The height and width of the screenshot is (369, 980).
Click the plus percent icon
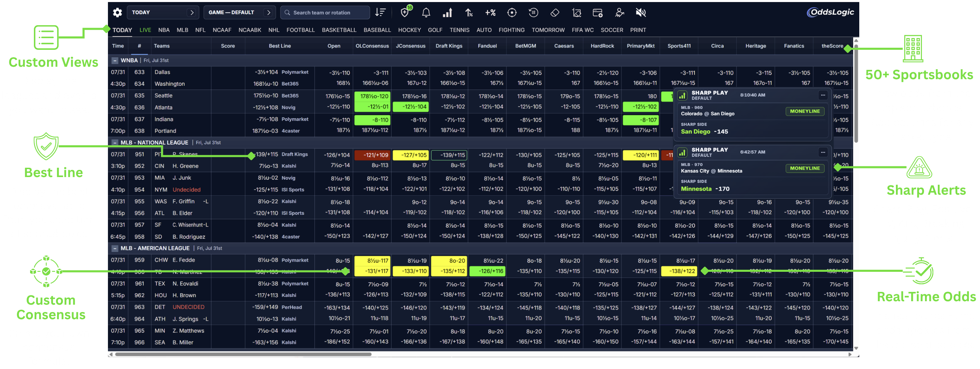coord(490,12)
